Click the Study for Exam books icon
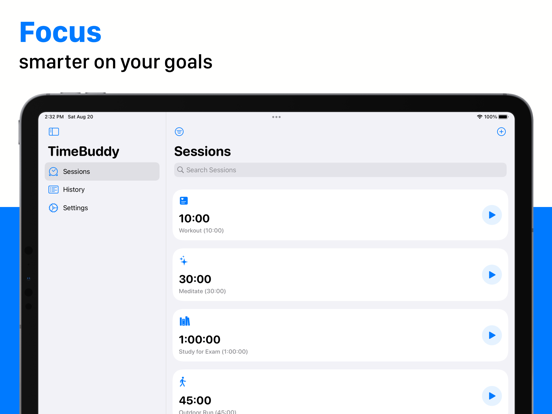552x414 pixels. [184, 321]
